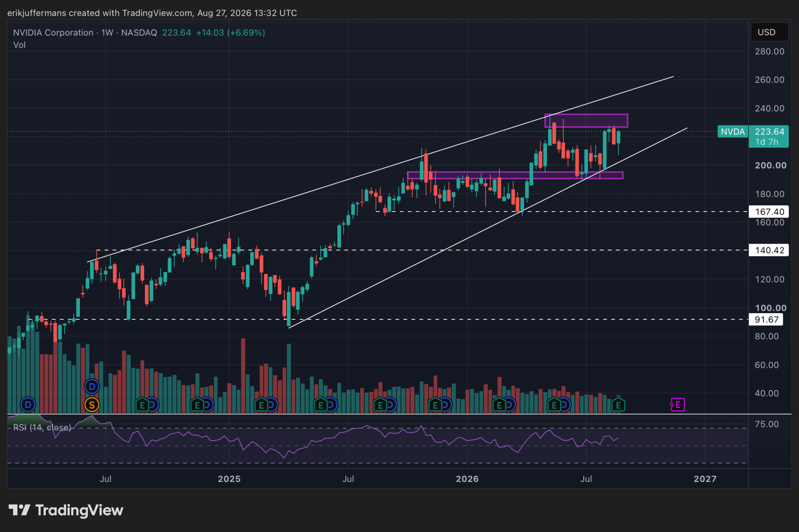Screen dimensions: 799x532
Task: Open the November 2024 earnings 'E' marker
Action: (197, 405)
